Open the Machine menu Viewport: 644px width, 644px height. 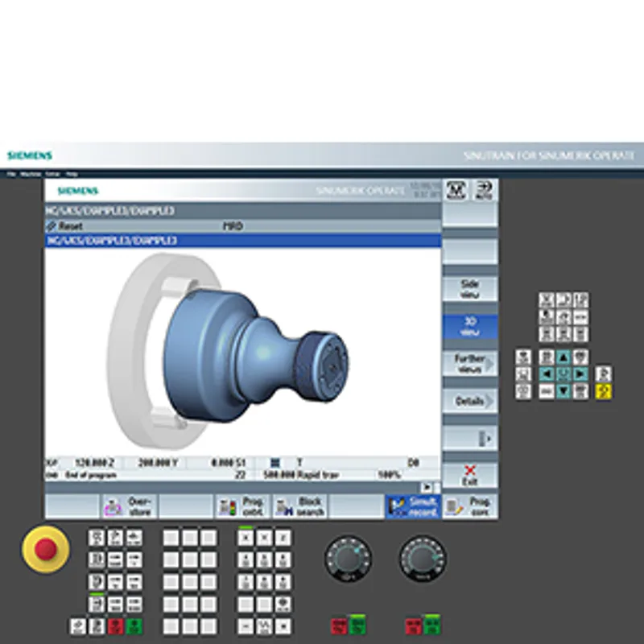pyautogui.click(x=31, y=174)
